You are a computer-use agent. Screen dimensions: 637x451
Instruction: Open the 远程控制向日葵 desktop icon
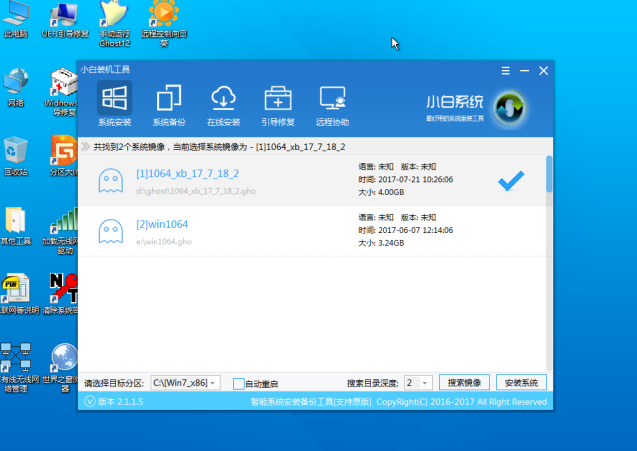click(x=164, y=24)
